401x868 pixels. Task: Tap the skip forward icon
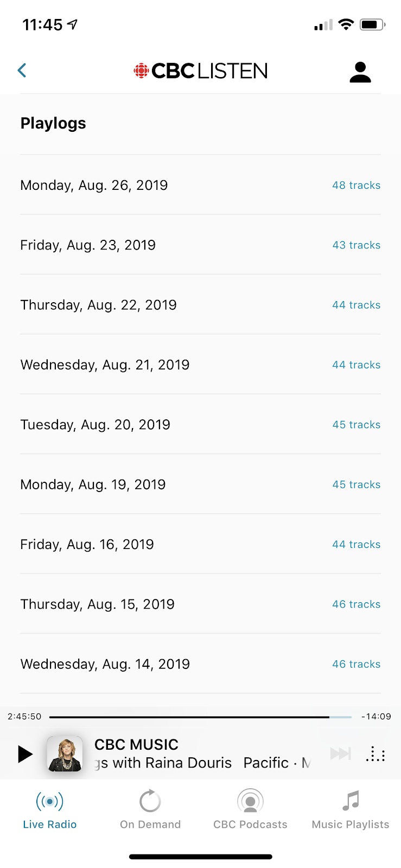pyautogui.click(x=340, y=754)
